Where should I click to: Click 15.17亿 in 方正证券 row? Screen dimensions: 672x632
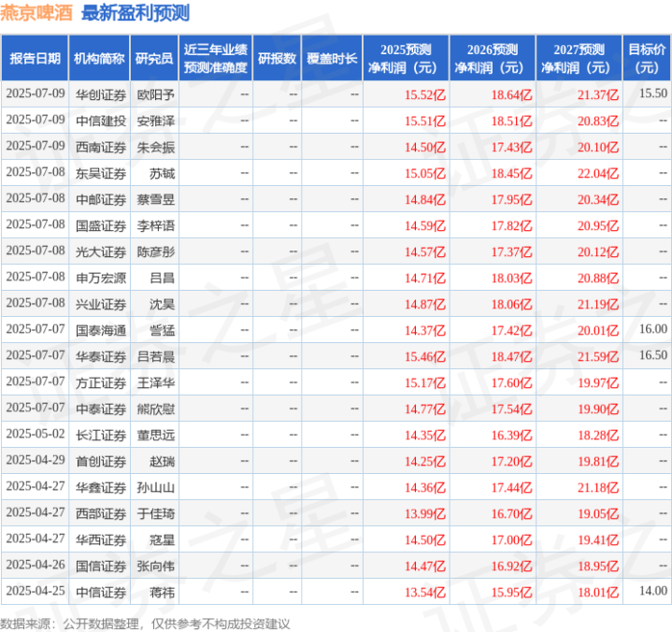(425, 382)
